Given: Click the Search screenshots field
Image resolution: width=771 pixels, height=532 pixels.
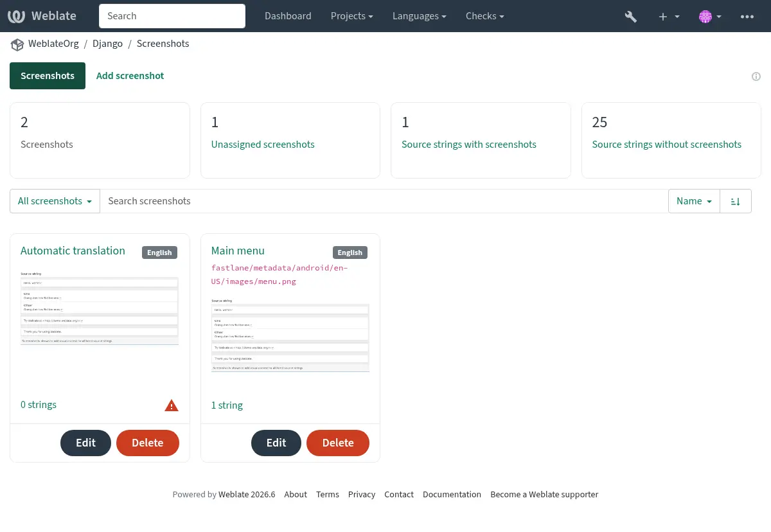Looking at the screenshot, I should [x=384, y=201].
